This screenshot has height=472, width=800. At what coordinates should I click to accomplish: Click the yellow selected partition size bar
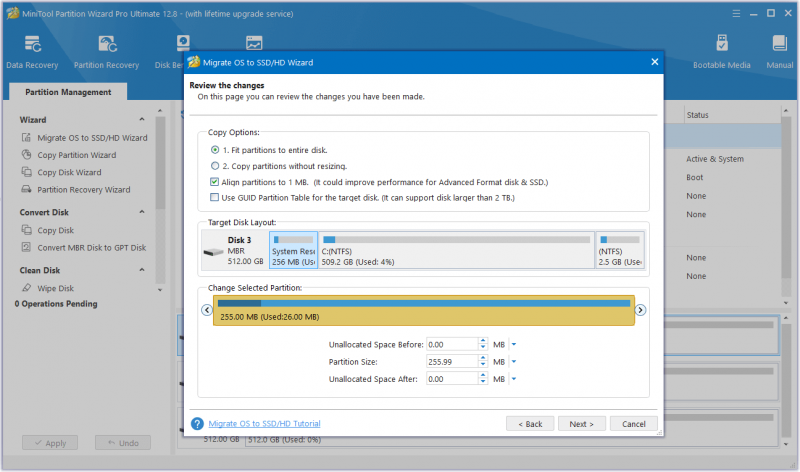[423, 310]
